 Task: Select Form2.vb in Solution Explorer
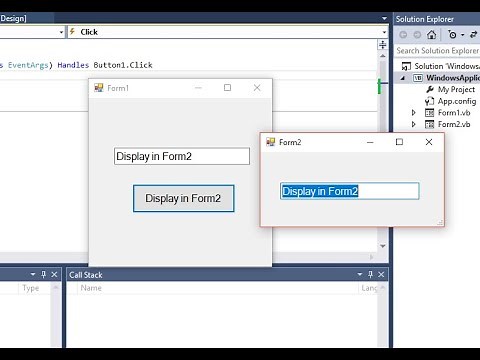click(x=454, y=124)
